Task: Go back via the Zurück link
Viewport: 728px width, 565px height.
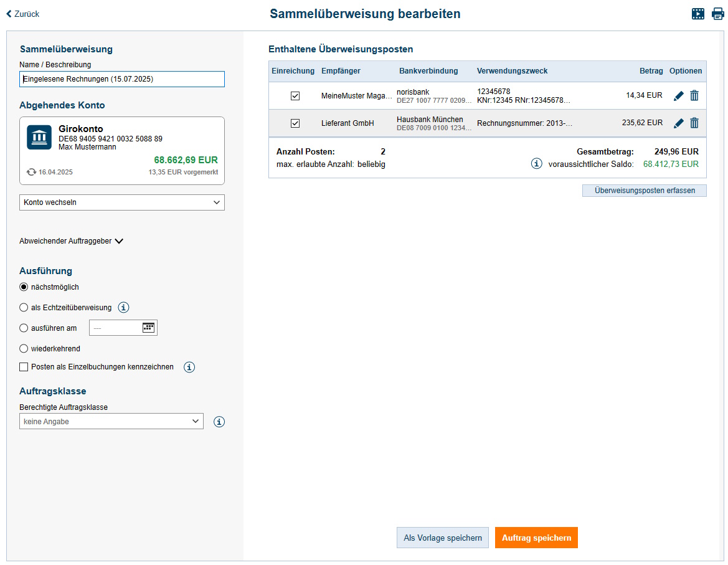Action: point(22,14)
